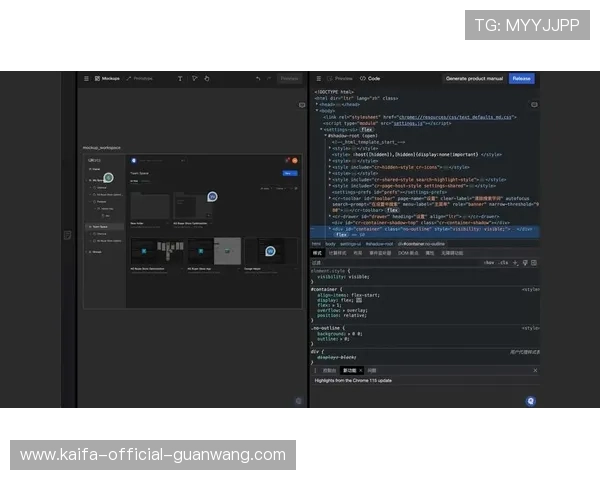Toggle the .hov element state option
Screen dimensions: 600x480
click(x=489, y=262)
